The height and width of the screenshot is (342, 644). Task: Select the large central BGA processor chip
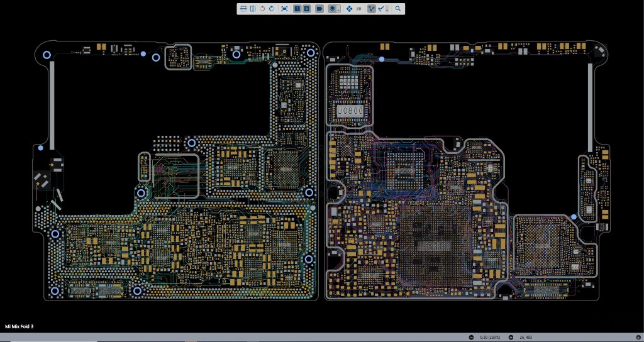click(x=435, y=246)
